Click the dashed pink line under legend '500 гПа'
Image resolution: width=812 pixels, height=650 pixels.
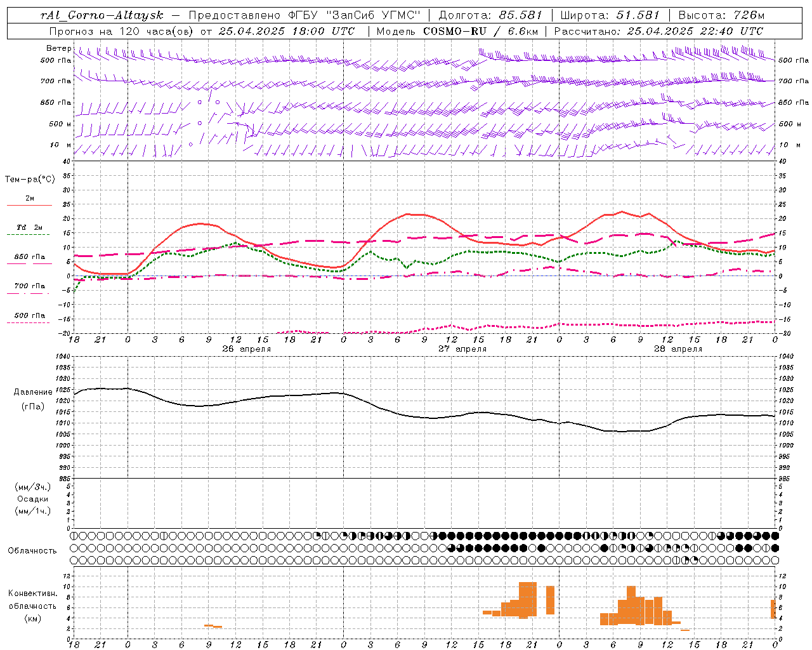(x=29, y=323)
